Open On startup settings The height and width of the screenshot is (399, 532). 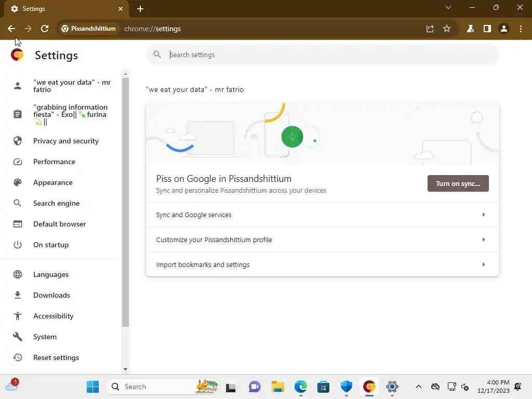coord(61,245)
